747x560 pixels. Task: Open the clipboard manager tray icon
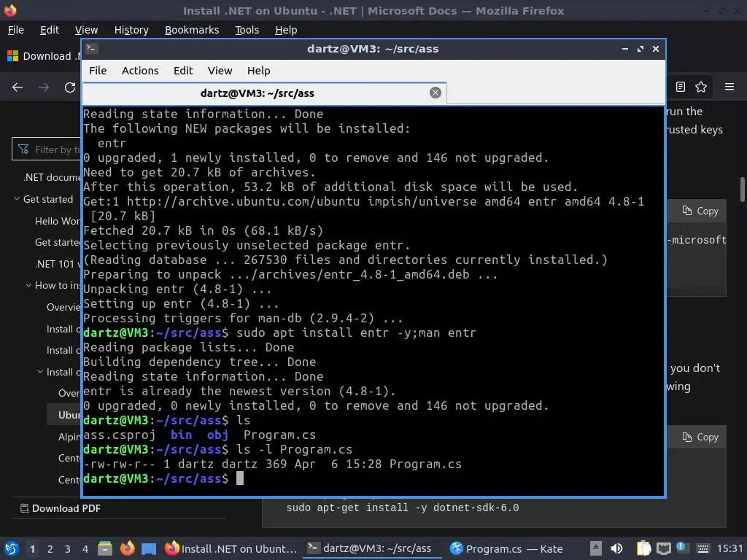(x=643, y=548)
